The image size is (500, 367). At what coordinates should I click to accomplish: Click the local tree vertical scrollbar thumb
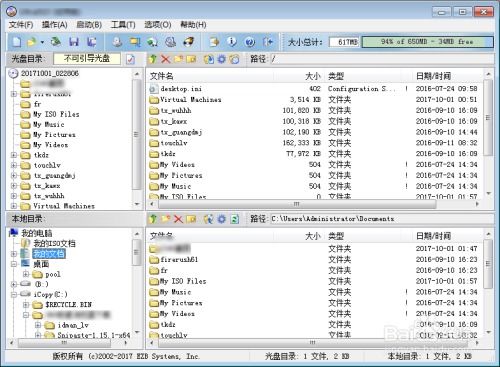[136, 252]
